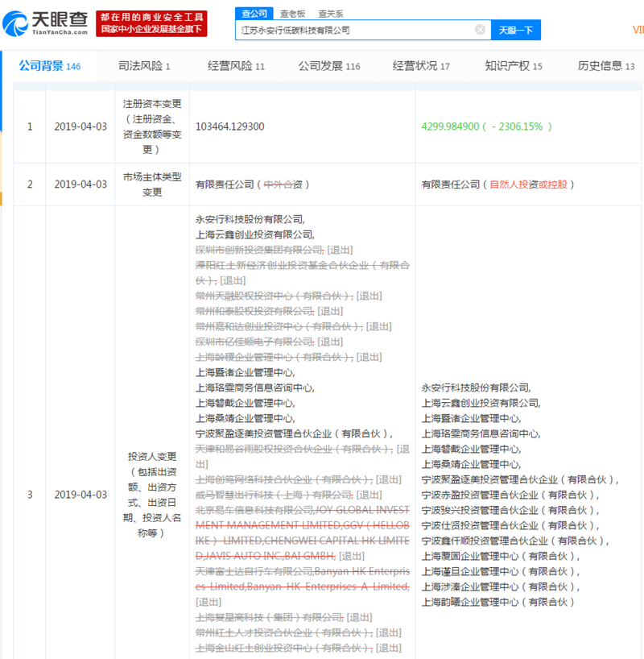
Task: Click 上海谨旦企业管理中心 in after-change column
Action: [501, 571]
